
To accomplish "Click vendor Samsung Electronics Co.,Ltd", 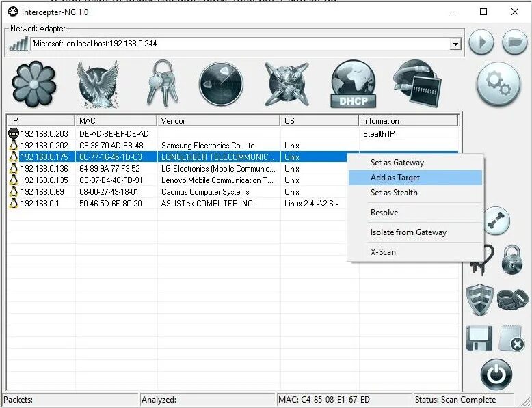I will point(208,145).
